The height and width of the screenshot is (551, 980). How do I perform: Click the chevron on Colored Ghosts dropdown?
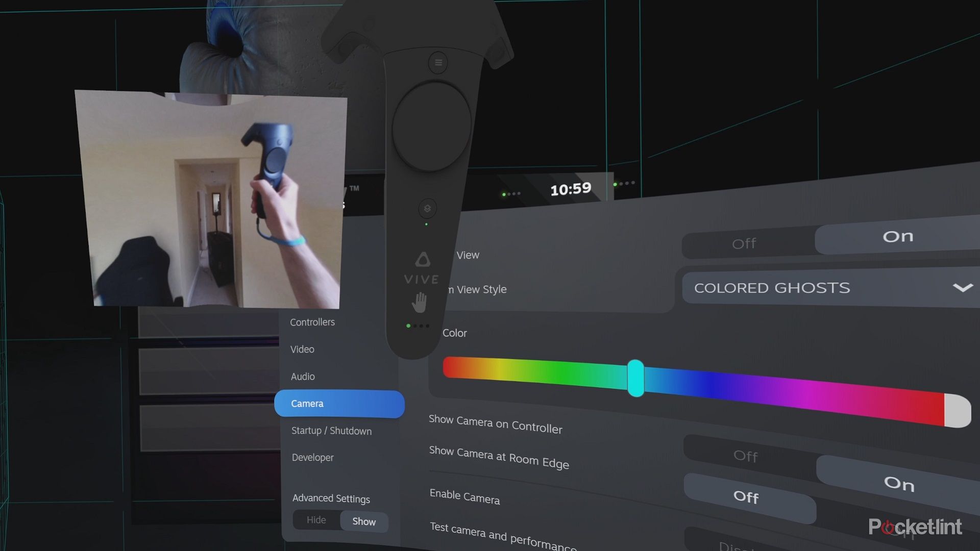pyautogui.click(x=962, y=288)
